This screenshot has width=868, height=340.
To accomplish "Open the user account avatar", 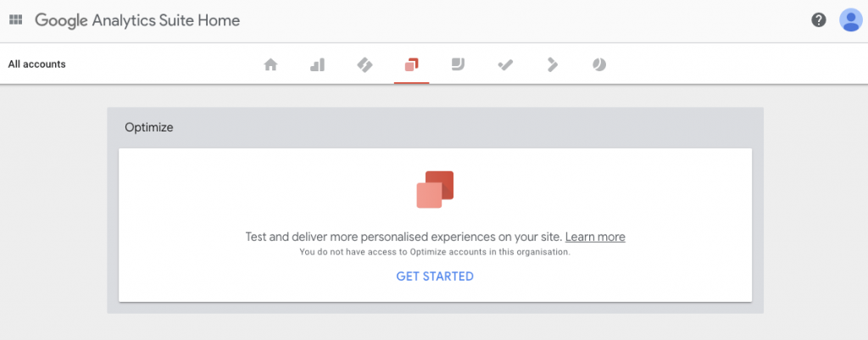I will pyautogui.click(x=851, y=20).
